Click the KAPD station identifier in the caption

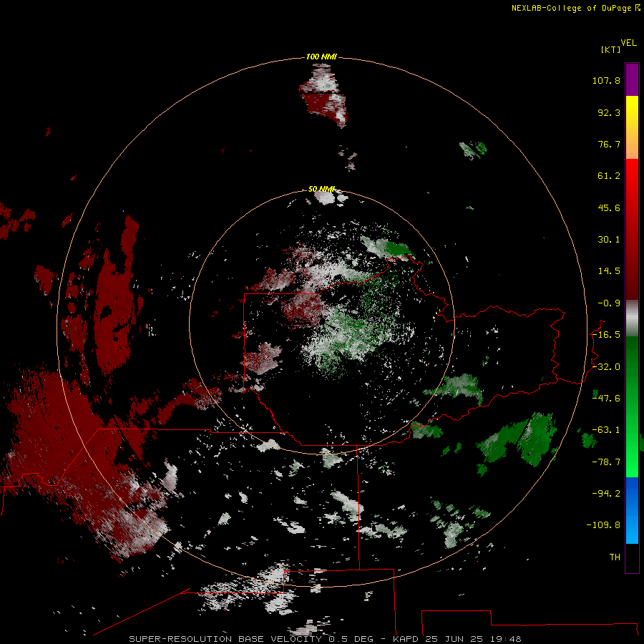click(406, 639)
